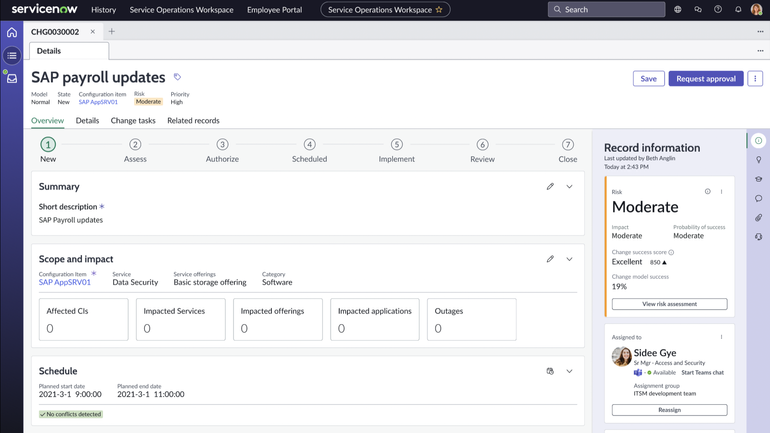Open the list view sidebar icon
Image resolution: width=770 pixels, height=433 pixels.
click(12, 55)
